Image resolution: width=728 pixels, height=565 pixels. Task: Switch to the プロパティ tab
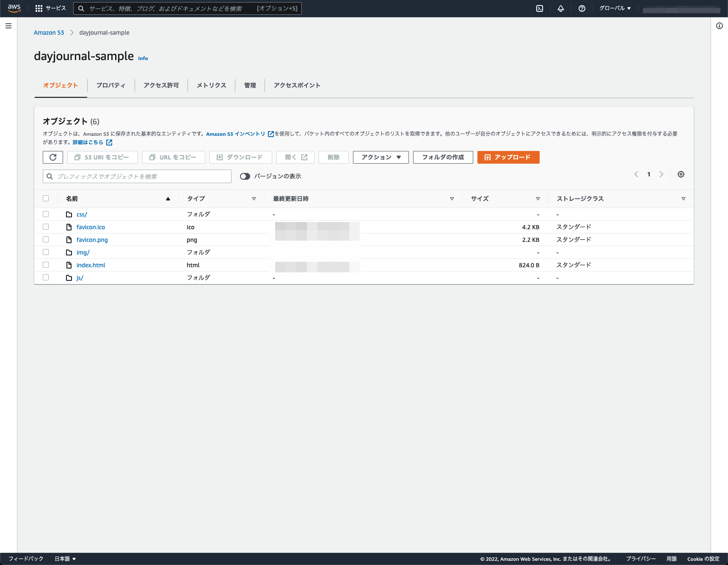(111, 85)
